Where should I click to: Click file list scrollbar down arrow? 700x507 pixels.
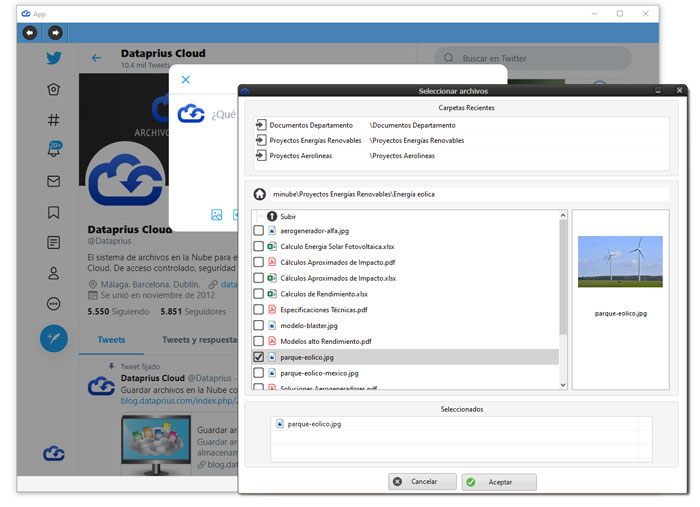click(x=563, y=385)
